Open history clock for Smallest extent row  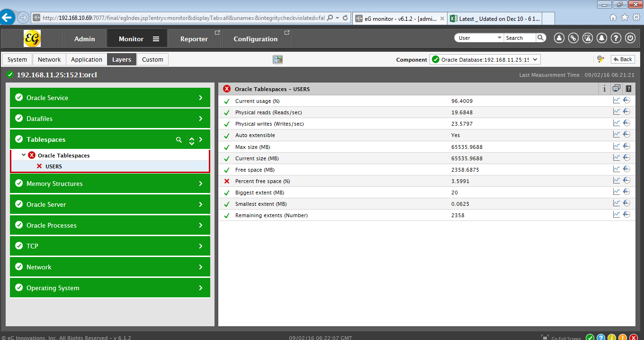[x=626, y=203]
